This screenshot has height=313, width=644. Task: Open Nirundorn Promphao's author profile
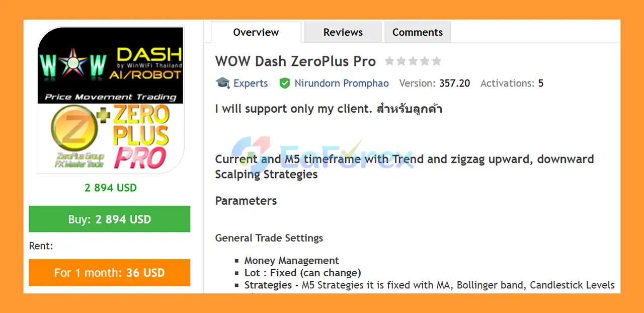point(342,83)
